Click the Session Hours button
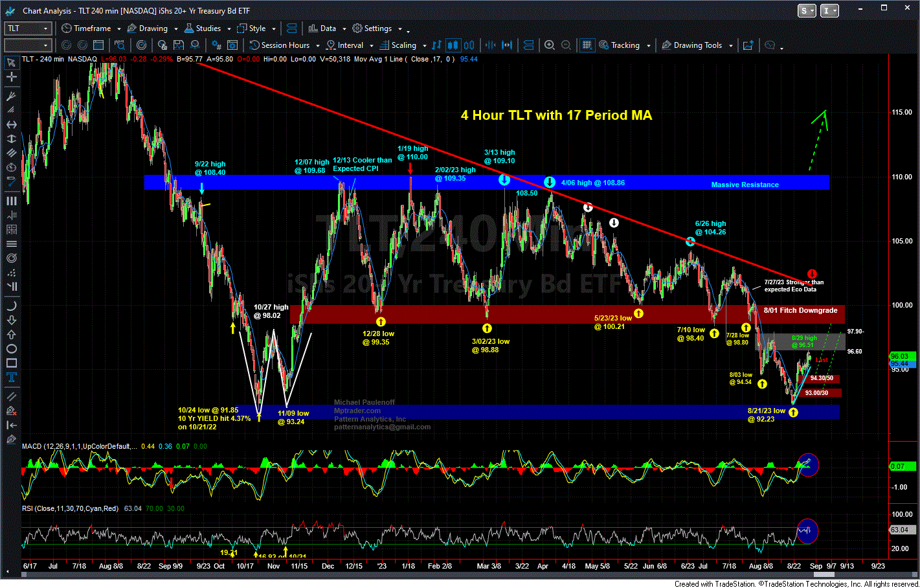This screenshot has width=920, height=588. point(280,45)
